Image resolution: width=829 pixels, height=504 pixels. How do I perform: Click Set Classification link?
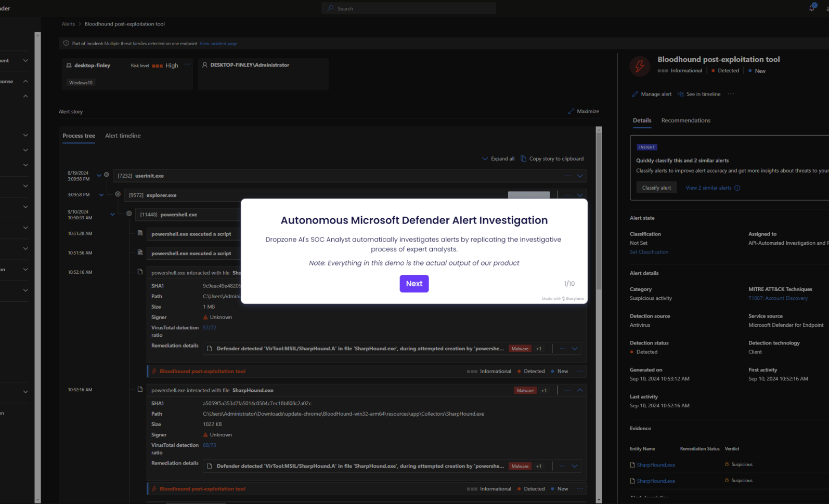pyautogui.click(x=649, y=252)
